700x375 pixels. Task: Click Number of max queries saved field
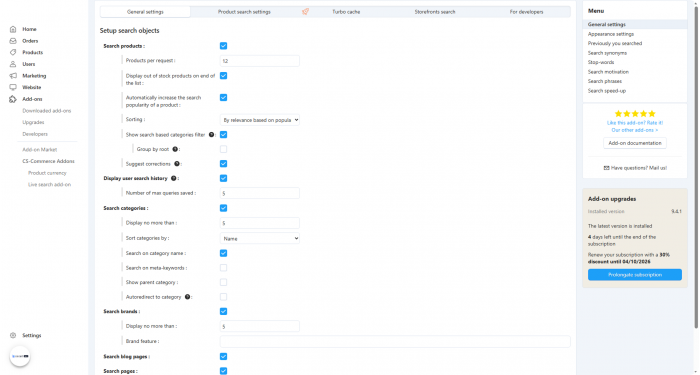tap(260, 193)
